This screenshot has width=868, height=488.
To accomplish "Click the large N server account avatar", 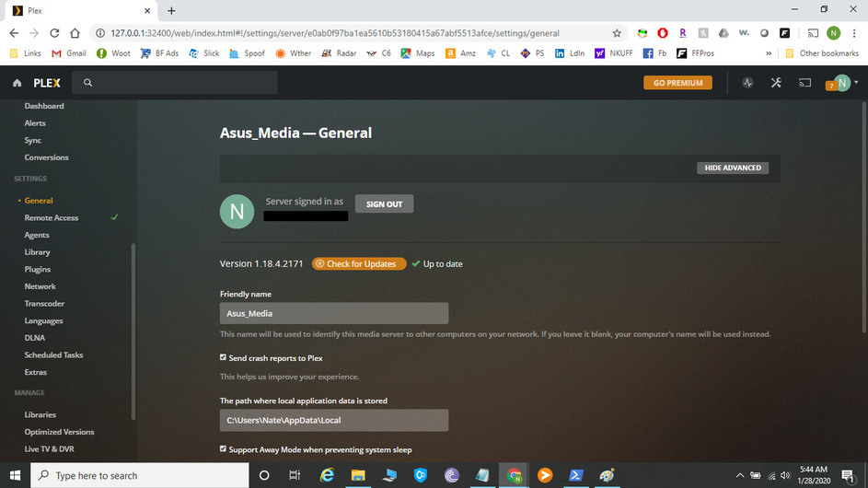I will coord(237,212).
